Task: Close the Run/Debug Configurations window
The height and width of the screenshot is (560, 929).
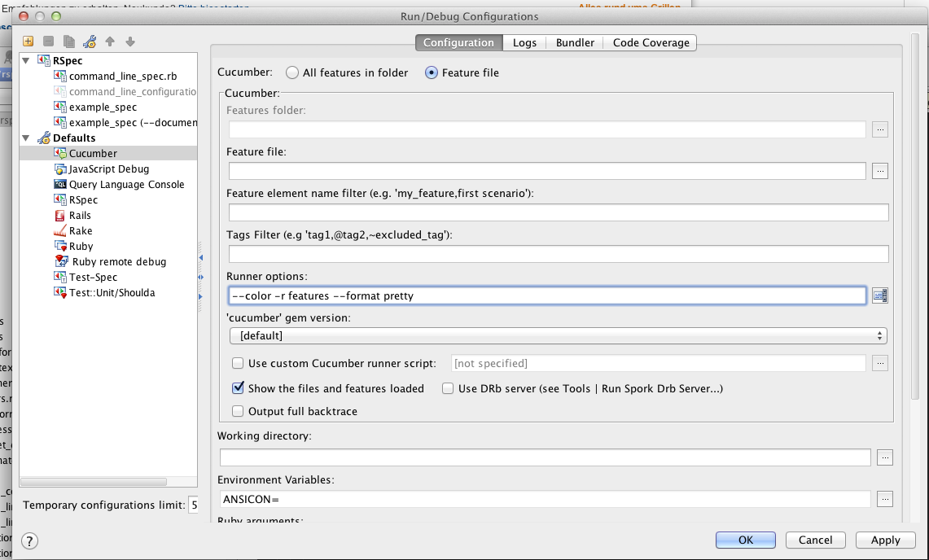Action: (24, 16)
